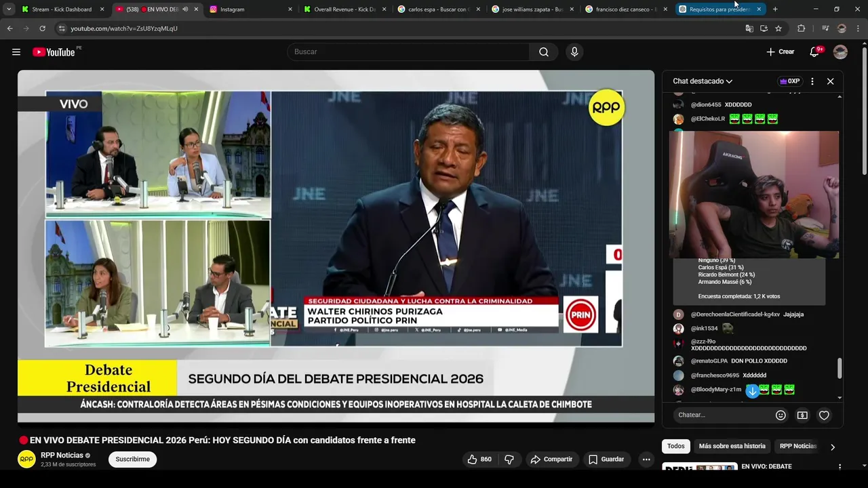This screenshot has height=488, width=868.
Task: Click the search magnifier button
Action: coord(544,52)
